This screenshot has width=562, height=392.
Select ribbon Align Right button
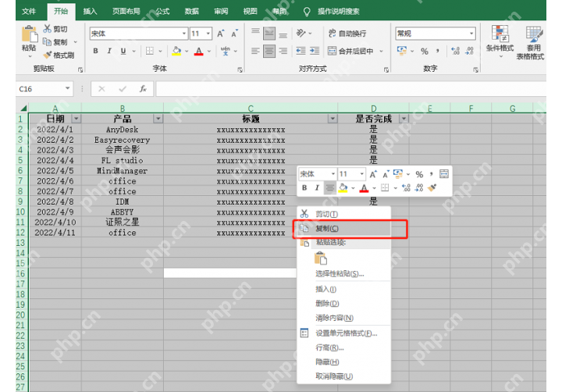(x=283, y=51)
